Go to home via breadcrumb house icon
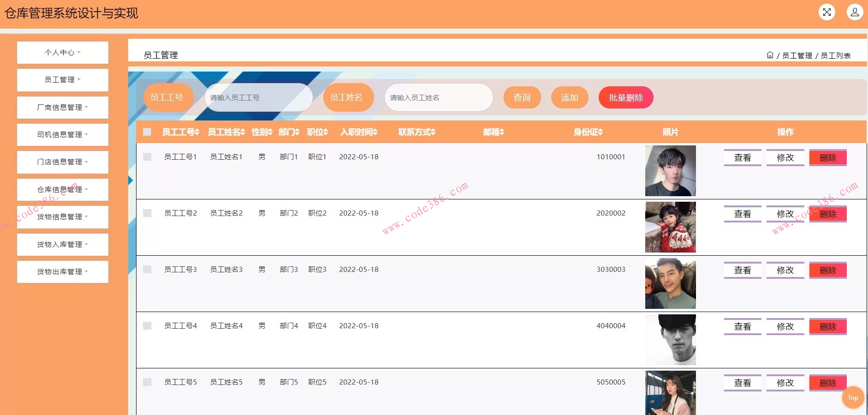 (770, 55)
